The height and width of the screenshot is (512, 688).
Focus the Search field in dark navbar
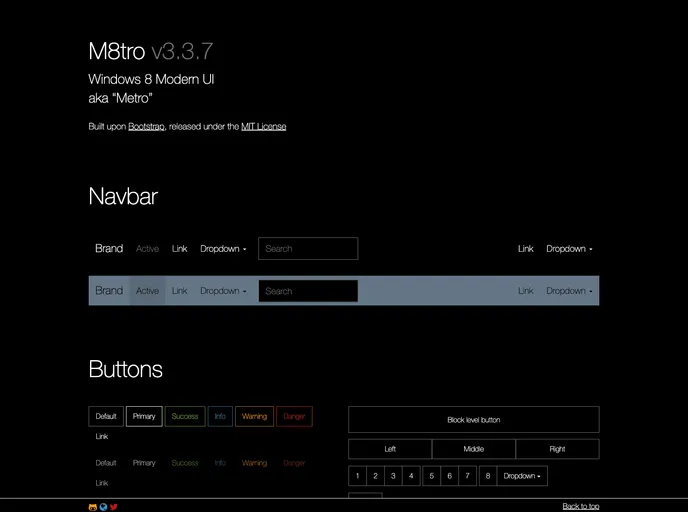308,249
